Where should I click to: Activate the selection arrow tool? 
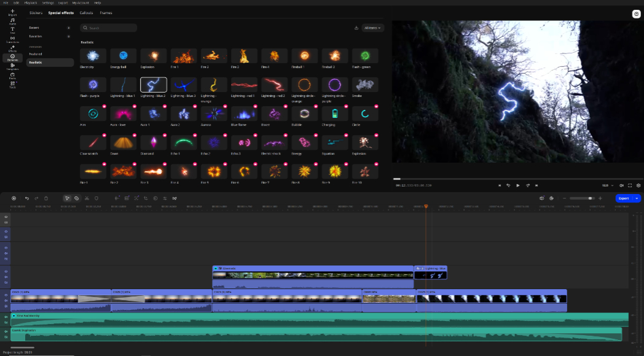click(x=68, y=198)
